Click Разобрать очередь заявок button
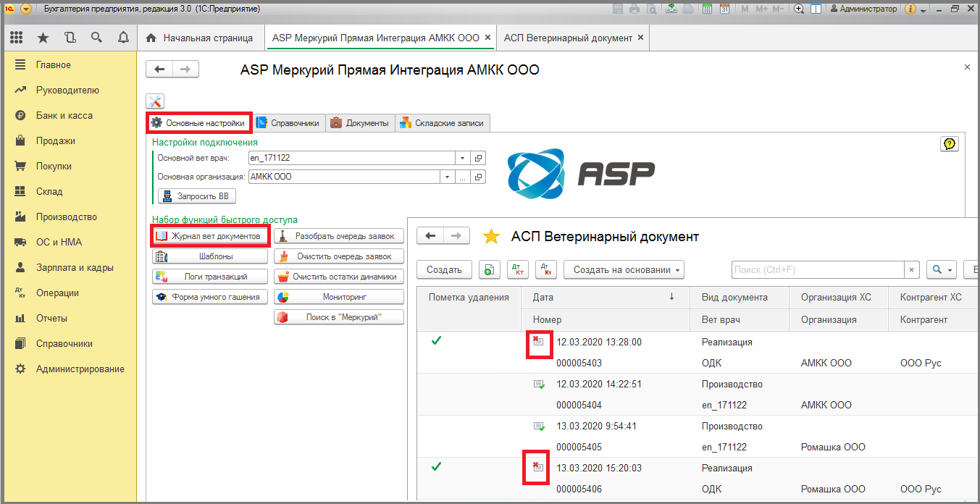This screenshot has width=980, height=504. tap(339, 236)
